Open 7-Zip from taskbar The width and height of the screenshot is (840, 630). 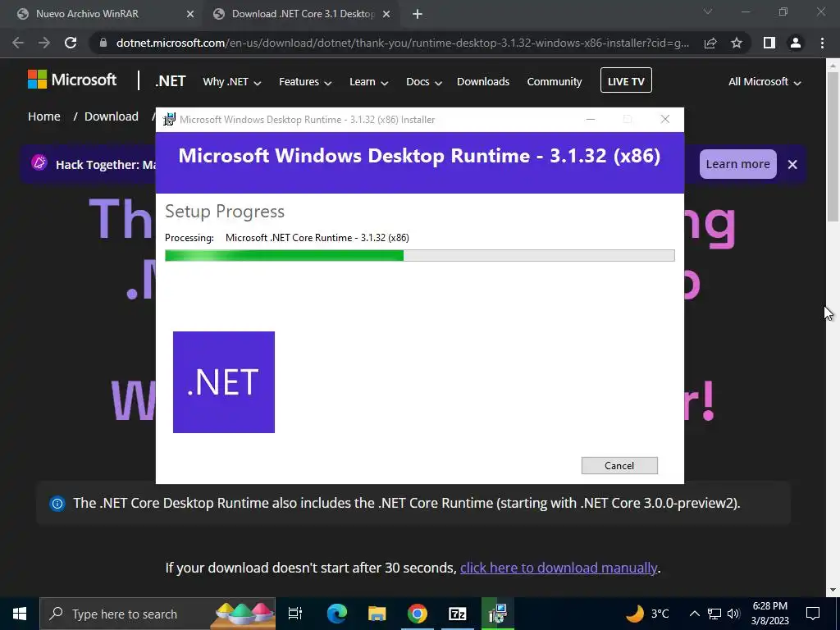458,614
